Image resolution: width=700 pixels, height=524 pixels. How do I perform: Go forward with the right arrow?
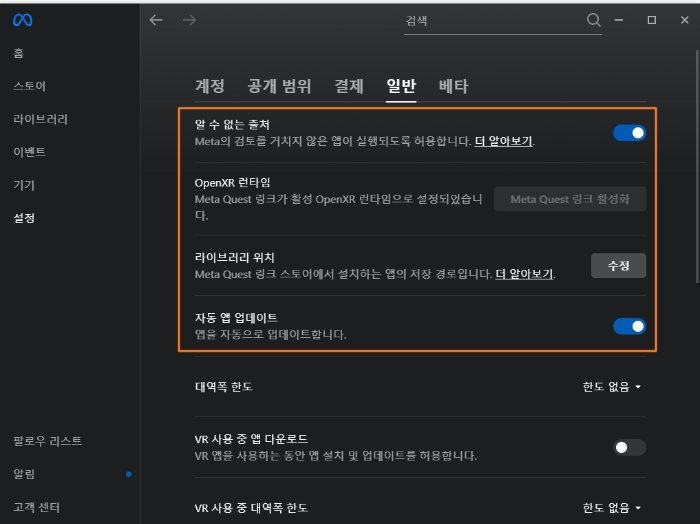(x=189, y=20)
